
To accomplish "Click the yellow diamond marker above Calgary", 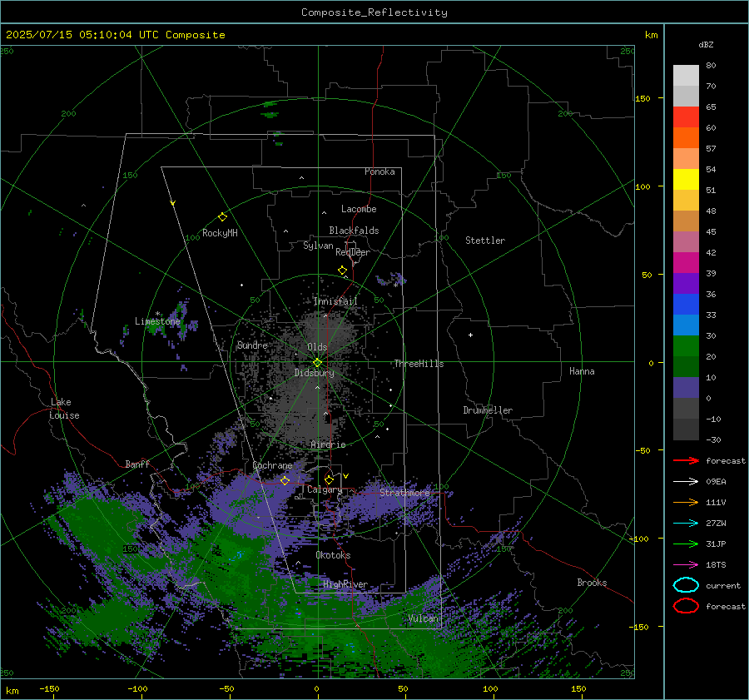I will click(329, 479).
